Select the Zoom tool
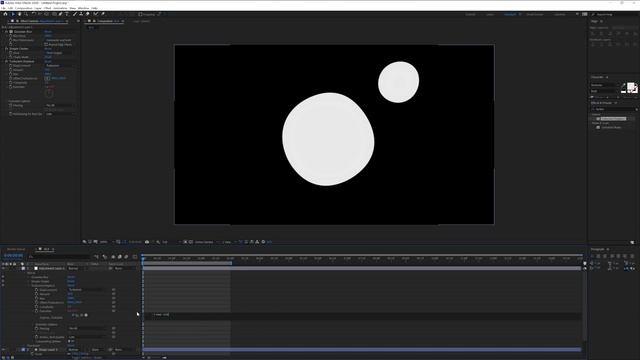 click(26, 14)
